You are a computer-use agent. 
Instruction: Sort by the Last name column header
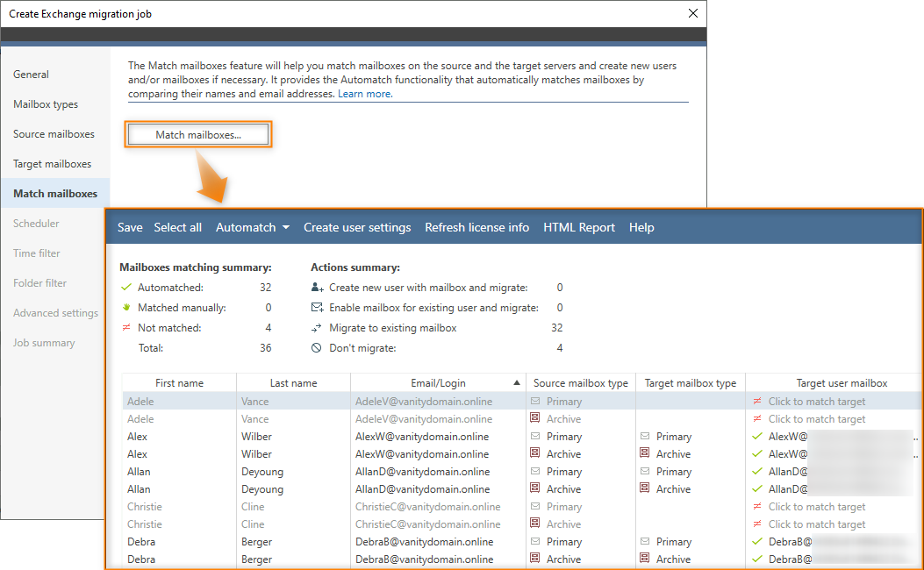(x=293, y=382)
